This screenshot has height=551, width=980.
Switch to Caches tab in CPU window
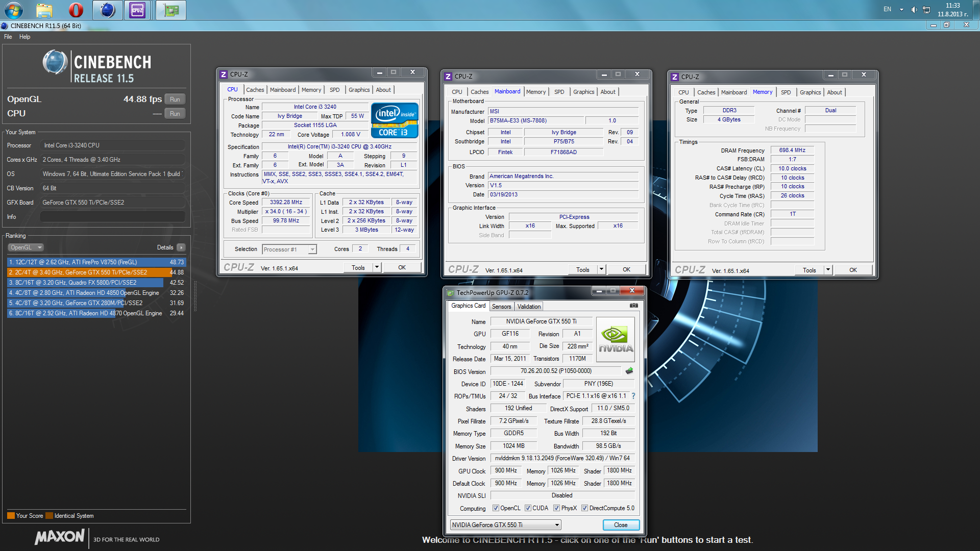[255, 90]
